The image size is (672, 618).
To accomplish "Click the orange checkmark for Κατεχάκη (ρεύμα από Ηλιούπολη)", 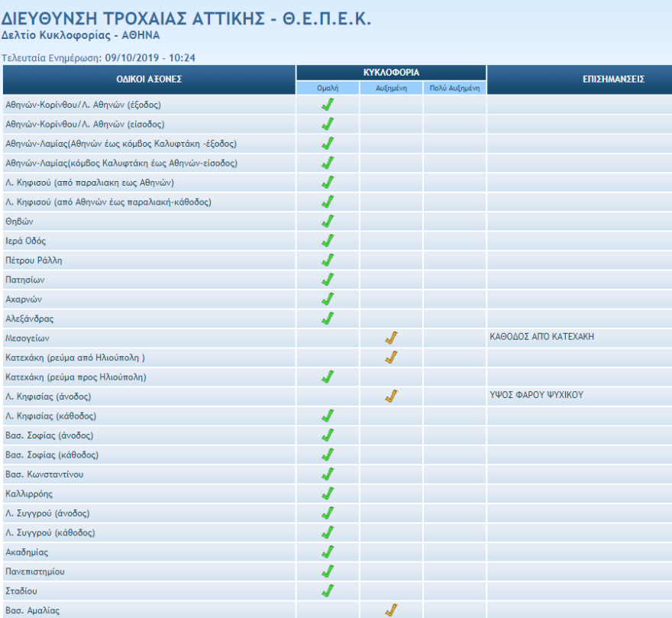I will [391, 357].
